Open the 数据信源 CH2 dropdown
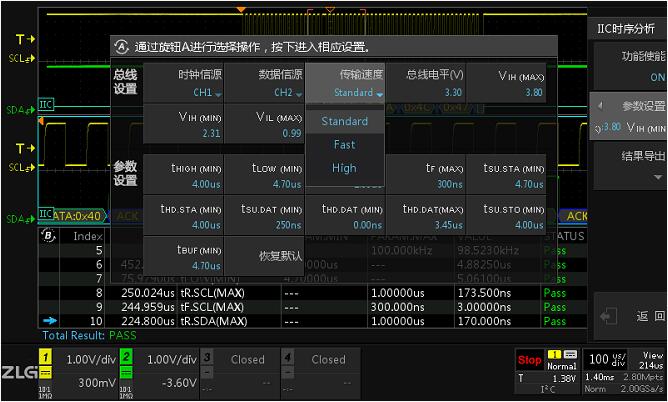Viewport: 668px width, 402px height. click(x=264, y=84)
